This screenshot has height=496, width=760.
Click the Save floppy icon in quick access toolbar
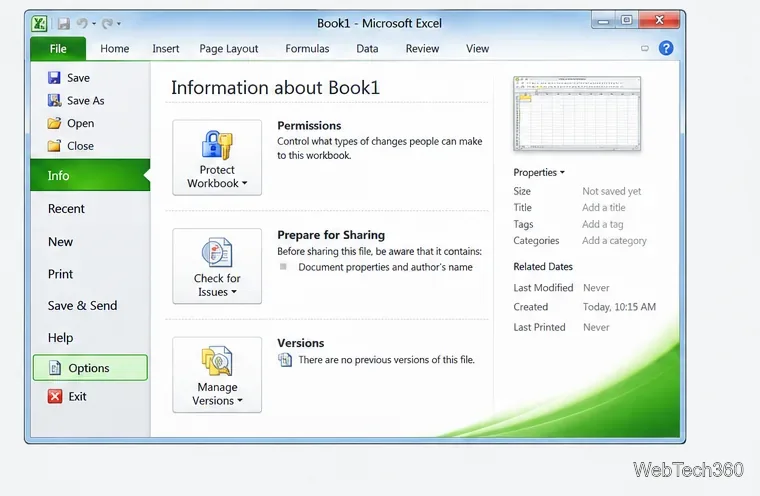pos(63,23)
